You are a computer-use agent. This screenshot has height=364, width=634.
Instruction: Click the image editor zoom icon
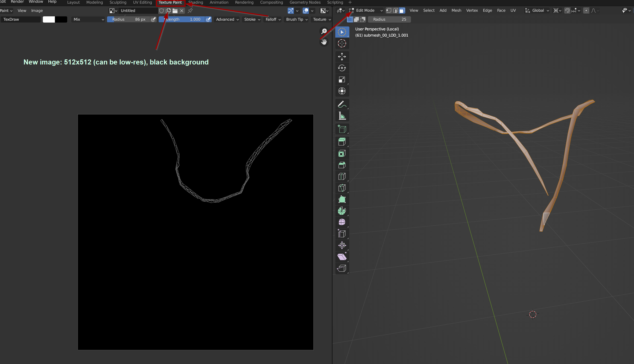324,31
